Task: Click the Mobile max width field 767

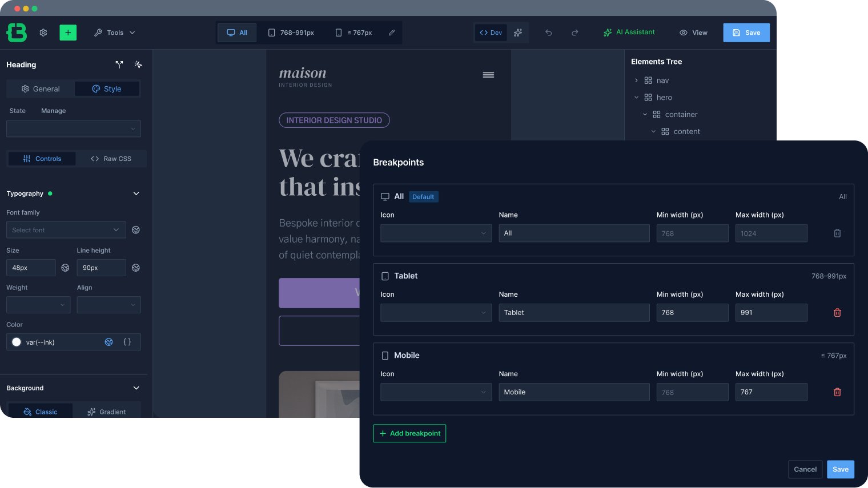Action: tap(771, 392)
